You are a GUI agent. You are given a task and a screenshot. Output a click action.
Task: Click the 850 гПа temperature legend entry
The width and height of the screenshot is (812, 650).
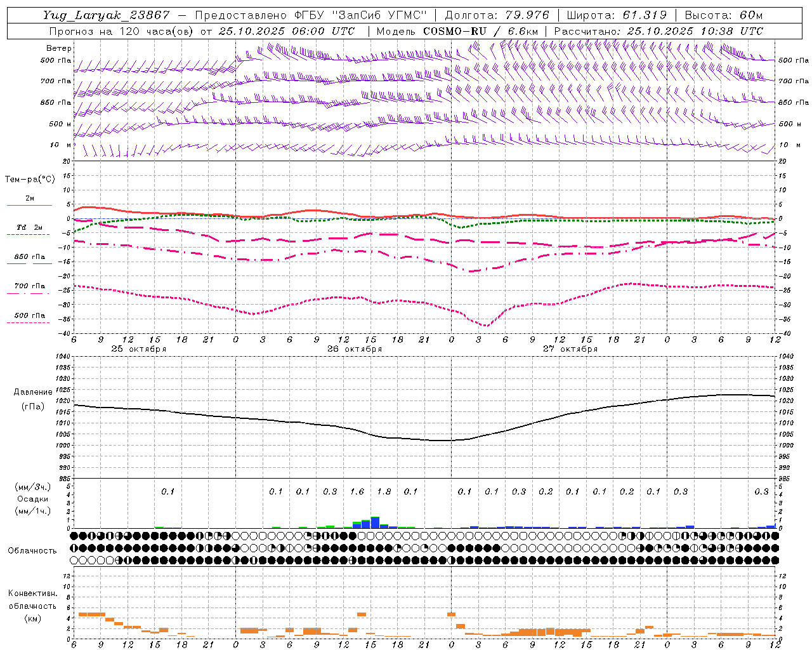tap(30, 256)
